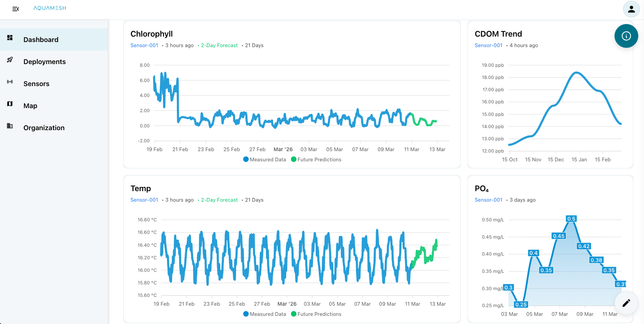Select Map in the sidebar menu
Viewport: 644px width, 324px height.
pyautogui.click(x=30, y=105)
